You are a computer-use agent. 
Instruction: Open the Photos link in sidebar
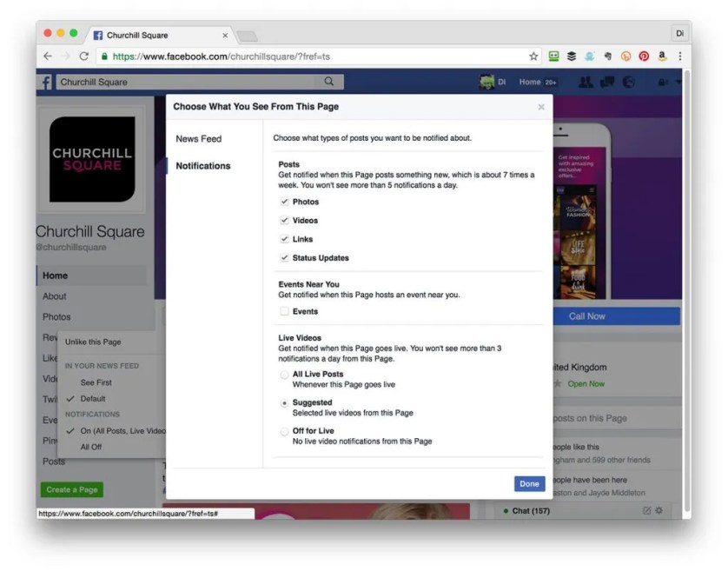(56, 317)
